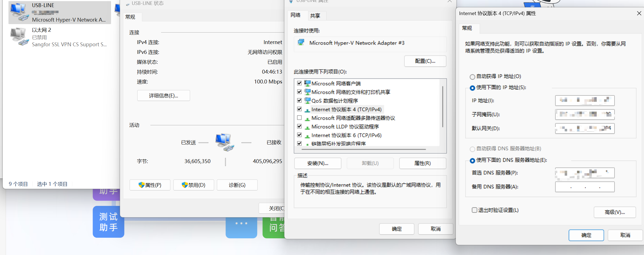Toggle the QoS 数据包计划程序 checkbox
The image size is (644, 255).
click(299, 100)
